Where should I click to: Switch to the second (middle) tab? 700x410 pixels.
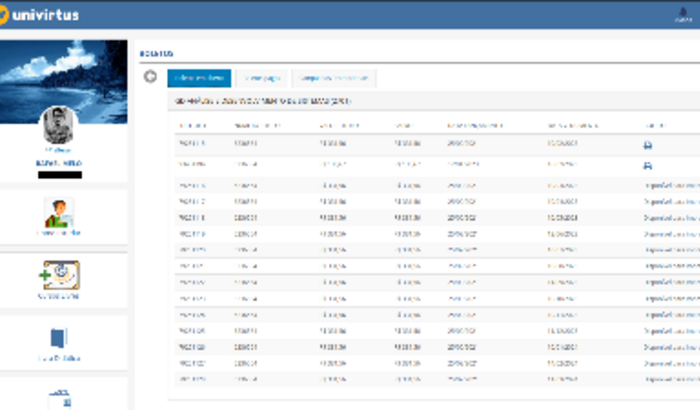[260, 79]
